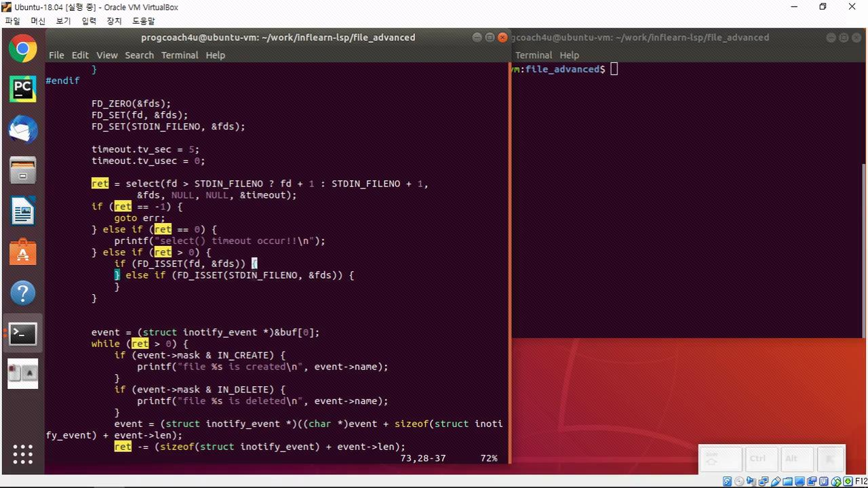Click the VirtualBox display status icon
The width and height of the screenshot is (868, 488).
point(800,482)
